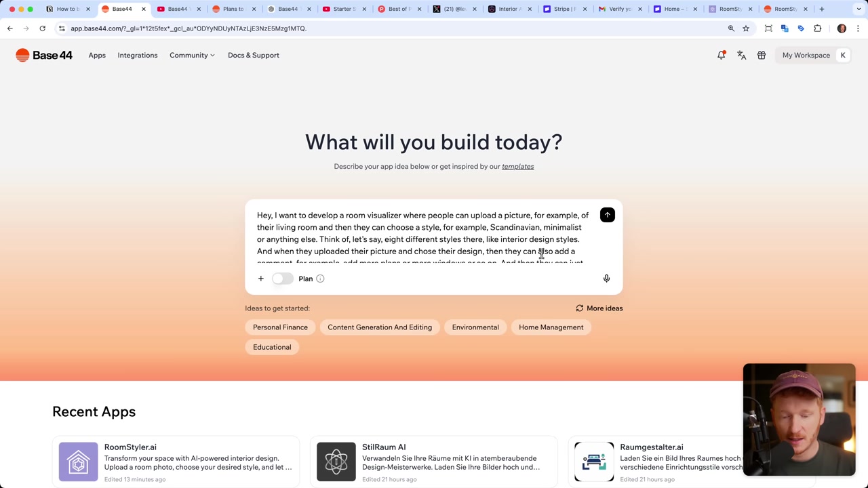Select the Home Management idea chip
This screenshot has height=488, width=868.
tap(551, 327)
